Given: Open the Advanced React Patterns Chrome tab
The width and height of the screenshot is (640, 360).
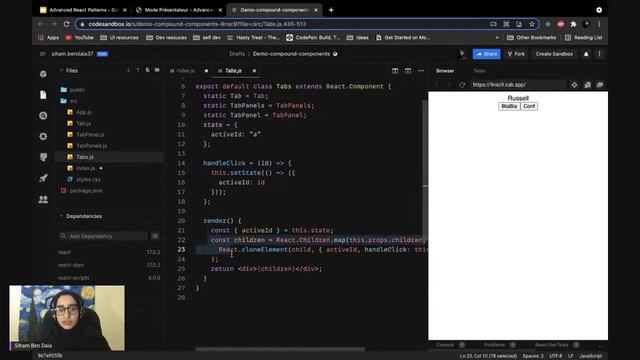Looking at the screenshot, I should click(84, 10).
